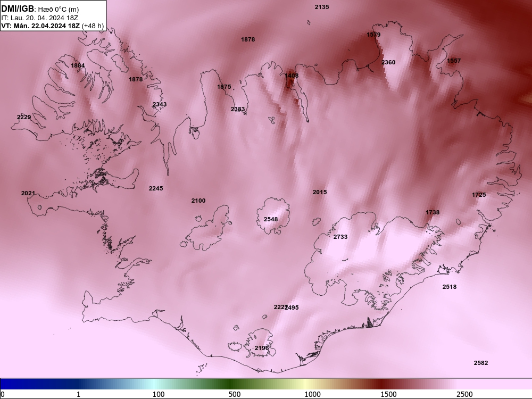Pick the 1725 value on the map
The width and height of the screenshot is (532, 399).
point(479,195)
